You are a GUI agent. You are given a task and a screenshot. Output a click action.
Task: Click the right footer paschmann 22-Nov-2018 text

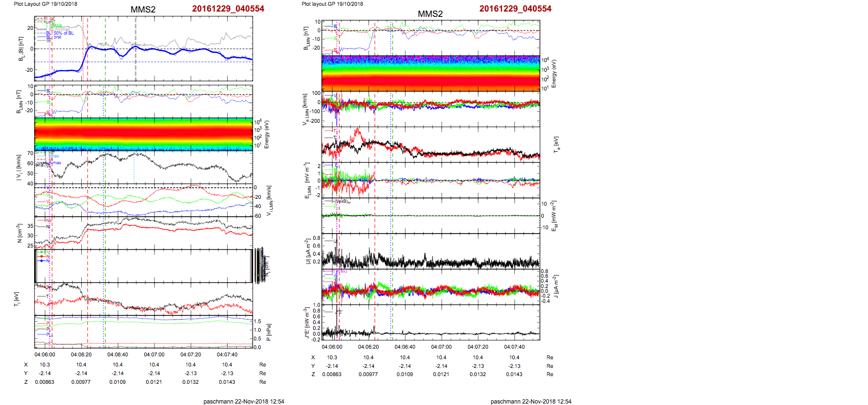tap(531, 401)
